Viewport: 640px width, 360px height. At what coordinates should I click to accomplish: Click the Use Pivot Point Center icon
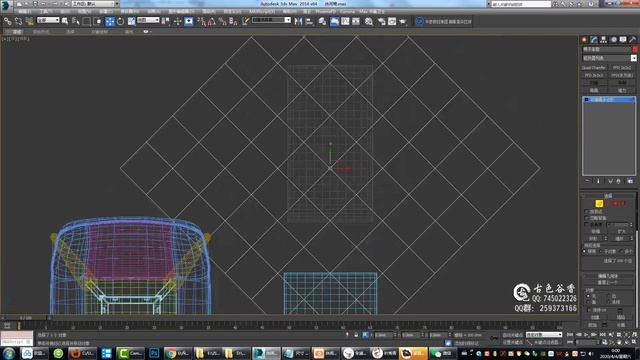click(x=165, y=21)
